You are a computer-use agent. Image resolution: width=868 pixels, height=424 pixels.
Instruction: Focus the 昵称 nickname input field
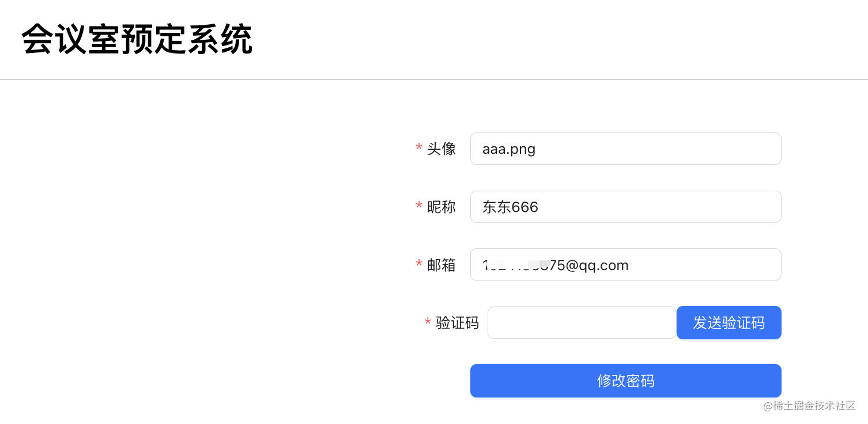(x=625, y=207)
